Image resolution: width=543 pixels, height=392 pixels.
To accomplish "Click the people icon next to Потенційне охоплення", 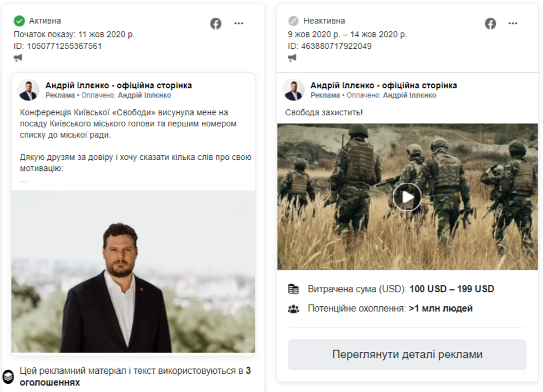I will 294,309.
